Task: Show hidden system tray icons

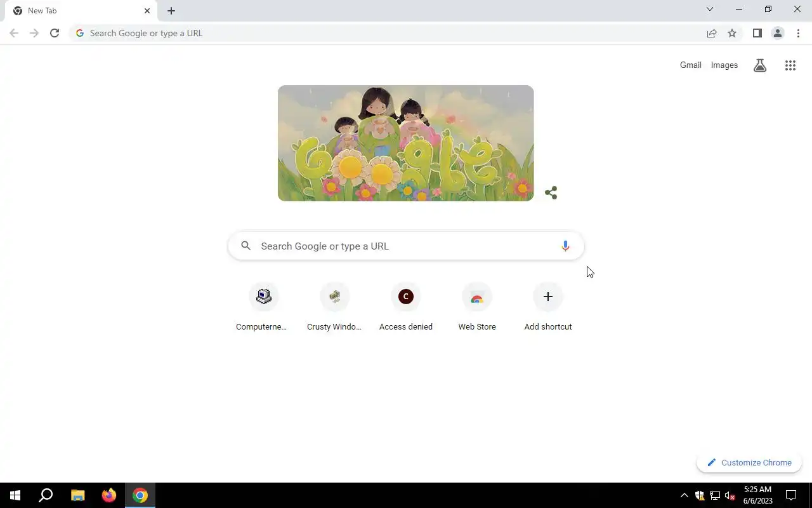Action: [684, 495]
